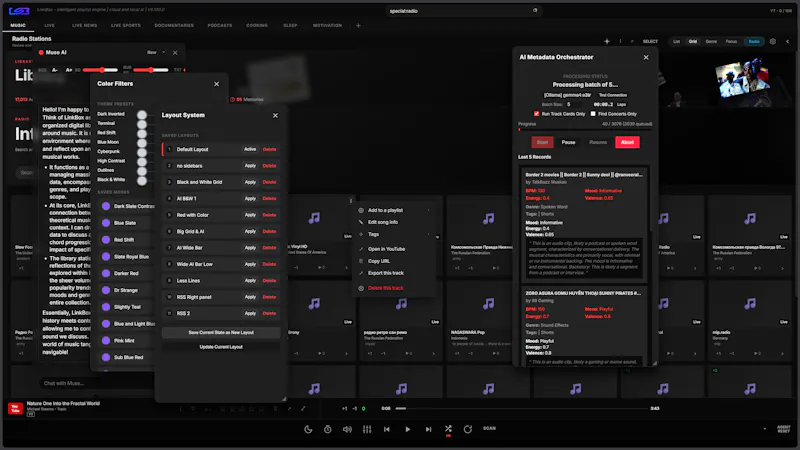This screenshot has width=800, height=450.
Task: Toggle the Black & White theme preset
Action: (x=142, y=180)
